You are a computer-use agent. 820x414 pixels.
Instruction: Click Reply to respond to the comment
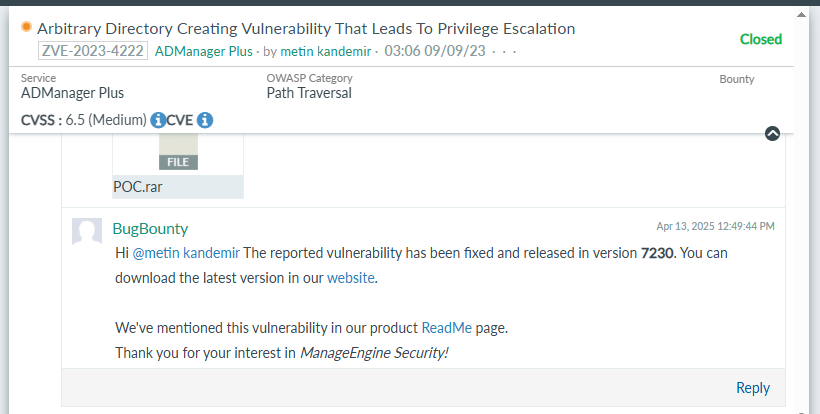[x=752, y=388]
